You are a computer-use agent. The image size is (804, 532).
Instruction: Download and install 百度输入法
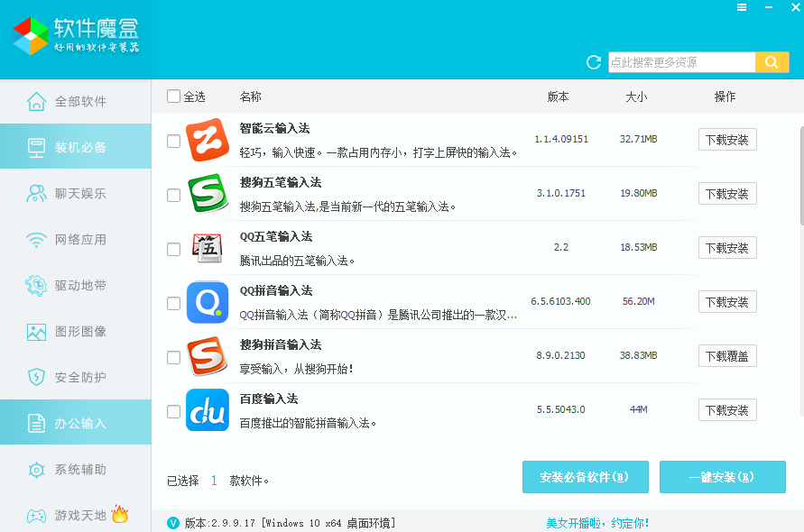[727, 410]
